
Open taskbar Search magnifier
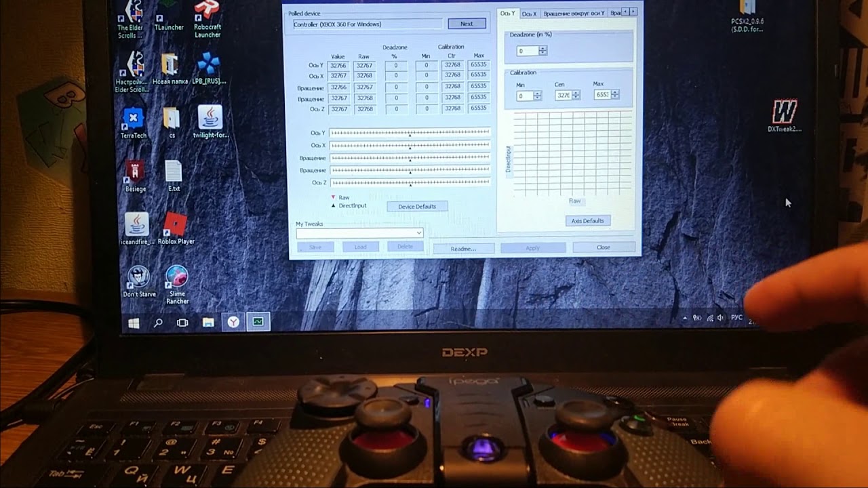158,323
